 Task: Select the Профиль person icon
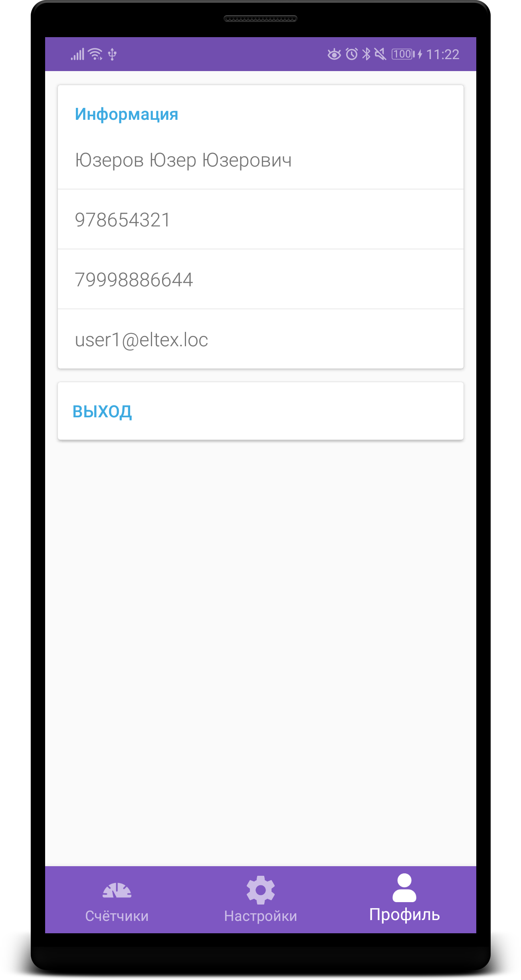point(404,887)
